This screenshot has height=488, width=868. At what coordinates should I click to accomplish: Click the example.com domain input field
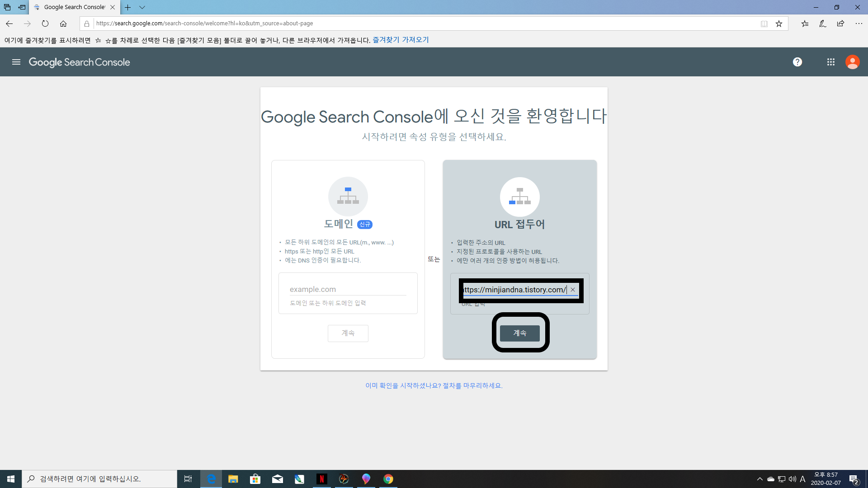[x=348, y=289]
